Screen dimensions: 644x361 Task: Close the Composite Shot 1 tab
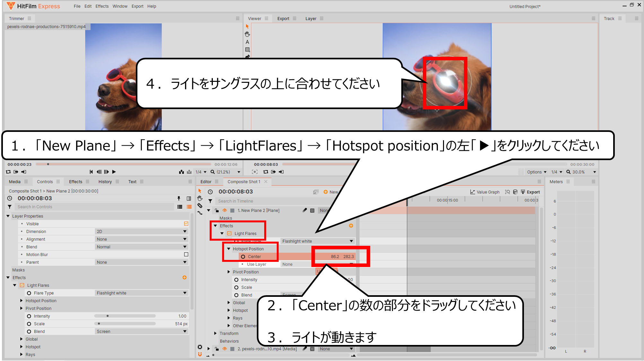[x=266, y=182]
